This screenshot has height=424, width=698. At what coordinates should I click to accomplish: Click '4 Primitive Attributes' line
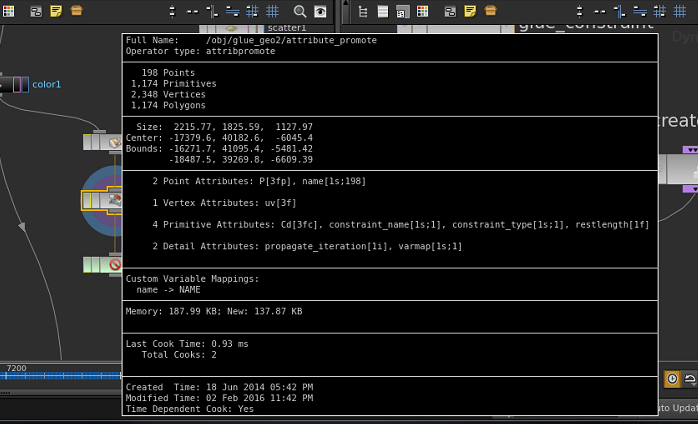click(401, 224)
